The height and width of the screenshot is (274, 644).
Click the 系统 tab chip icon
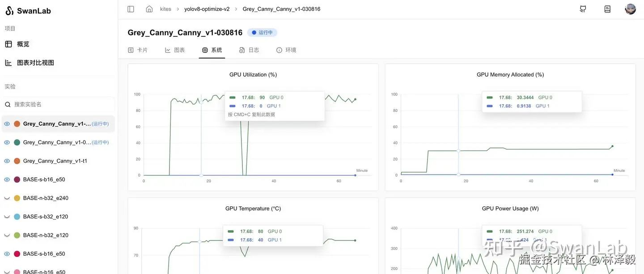click(205, 50)
